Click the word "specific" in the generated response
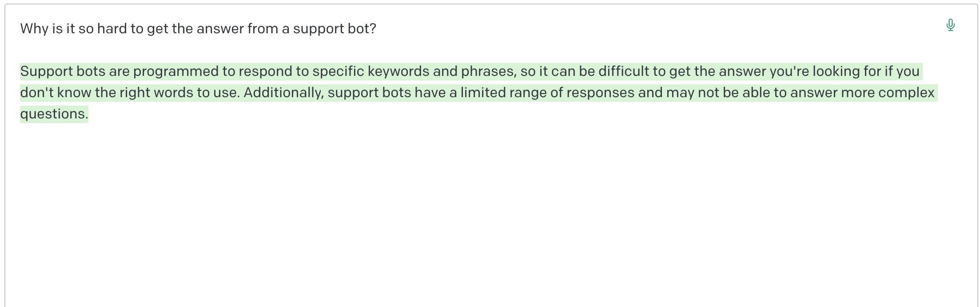Screen dimensions: 980x307 (x=338, y=71)
